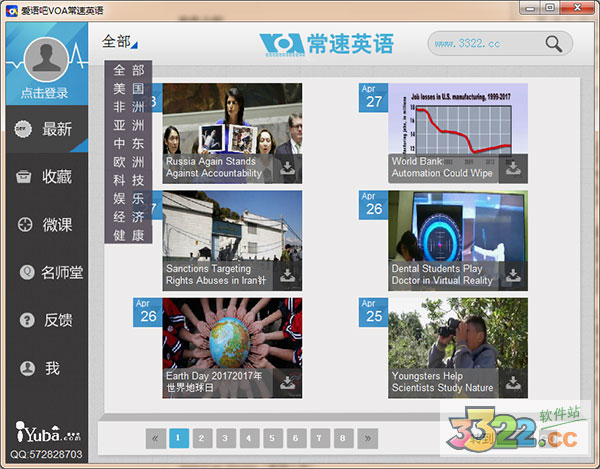Open the 反馈 feedback section
The image size is (600, 469).
47,320
